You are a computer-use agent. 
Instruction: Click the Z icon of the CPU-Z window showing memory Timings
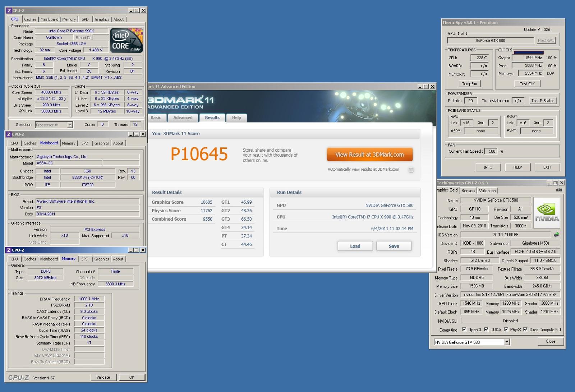tap(9, 250)
